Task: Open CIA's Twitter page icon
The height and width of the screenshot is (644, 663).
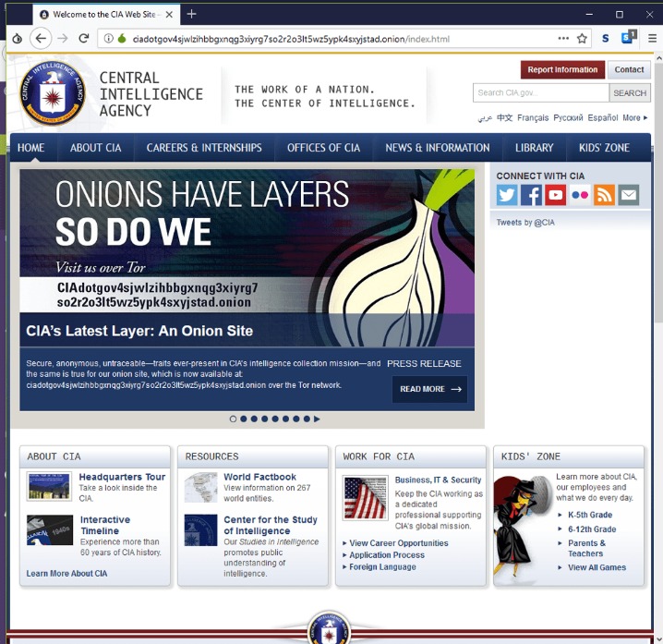Action: click(x=507, y=195)
